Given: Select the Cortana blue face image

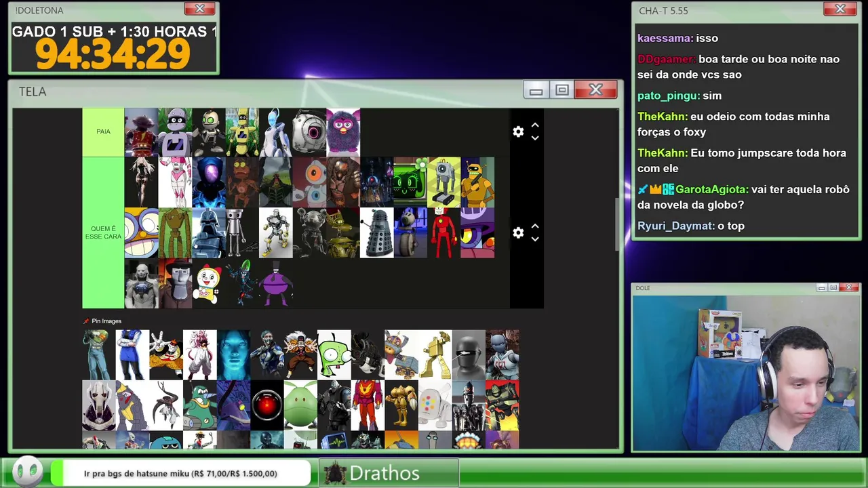Looking at the screenshot, I should [233, 355].
